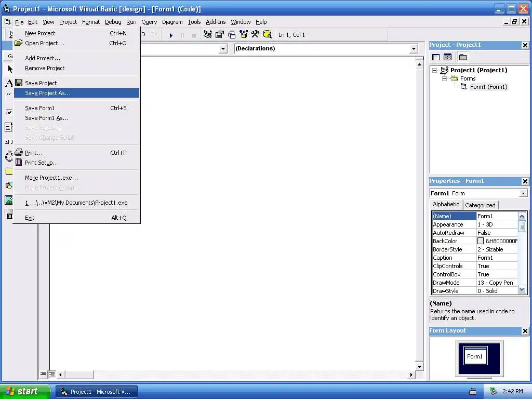Click the Form Layout Window toolbar icon
The width and height of the screenshot is (532, 399).
pyautogui.click(x=232, y=35)
